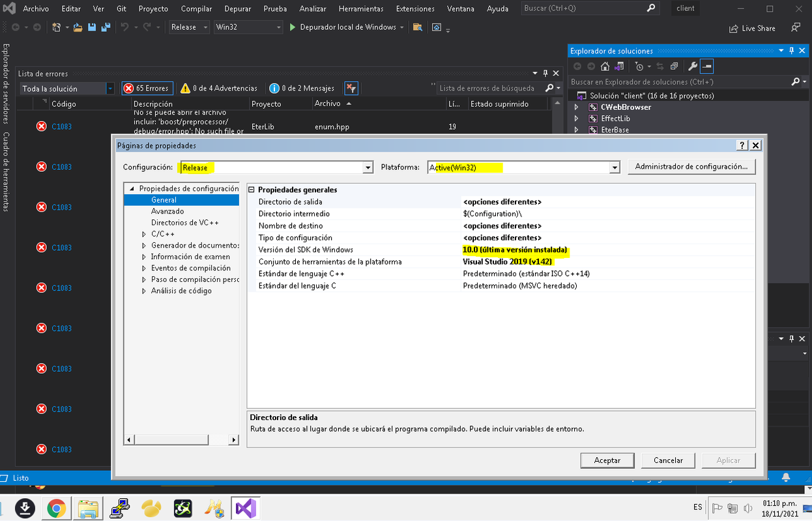Open the Proyecto menu
The width and height of the screenshot is (812, 521).
pos(153,8)
